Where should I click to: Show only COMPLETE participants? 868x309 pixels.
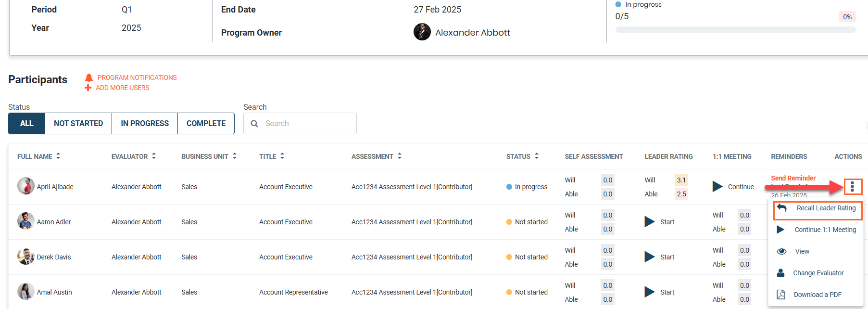coord(206,123)
